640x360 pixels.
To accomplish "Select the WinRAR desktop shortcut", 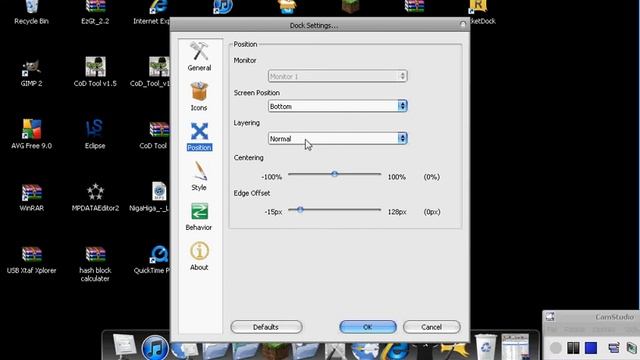I will [31, 197].
